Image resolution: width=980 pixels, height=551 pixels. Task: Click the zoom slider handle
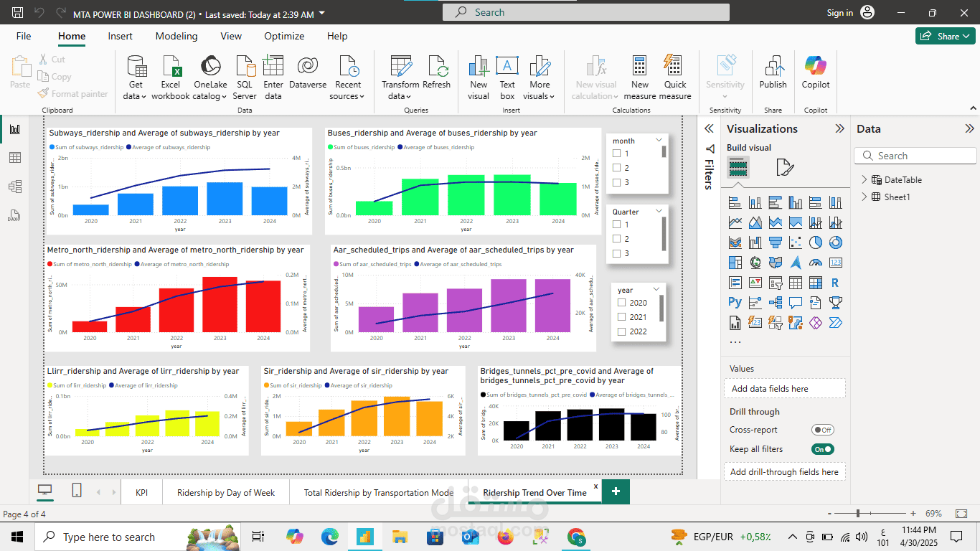tap(858, 514)
